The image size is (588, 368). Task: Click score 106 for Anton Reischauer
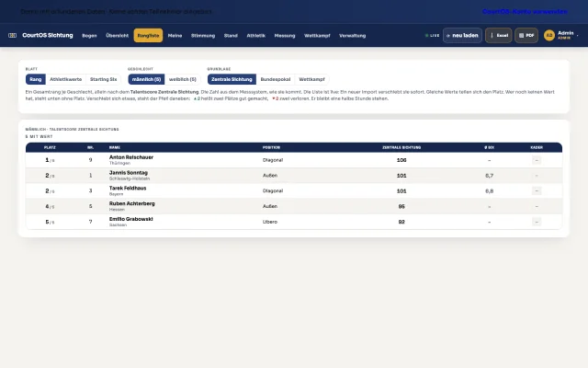tap(401, 160)
